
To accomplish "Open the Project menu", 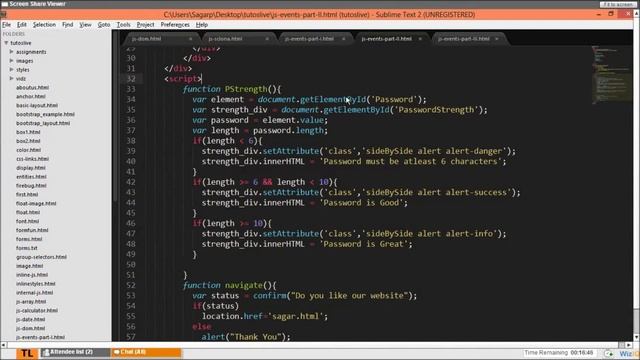I will coord(145,24).
